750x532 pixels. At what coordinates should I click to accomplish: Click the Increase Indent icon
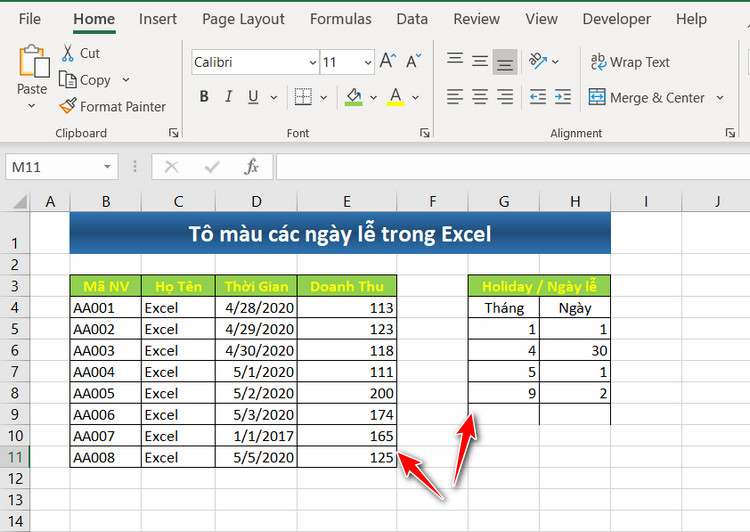[x=562, y=97]
